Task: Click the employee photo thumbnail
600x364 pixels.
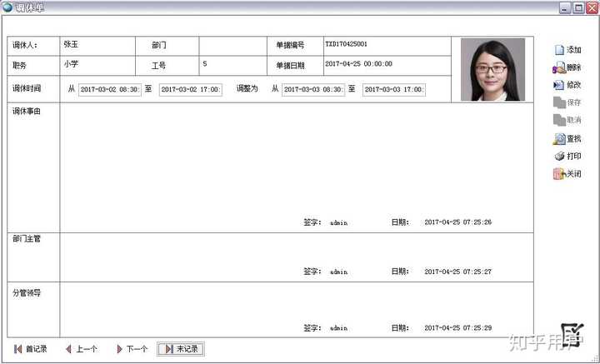Action: click(492, 70)
